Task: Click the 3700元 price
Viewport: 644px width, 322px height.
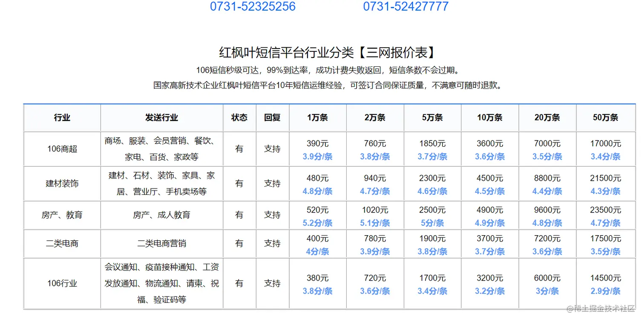Action: pos(490,239)
